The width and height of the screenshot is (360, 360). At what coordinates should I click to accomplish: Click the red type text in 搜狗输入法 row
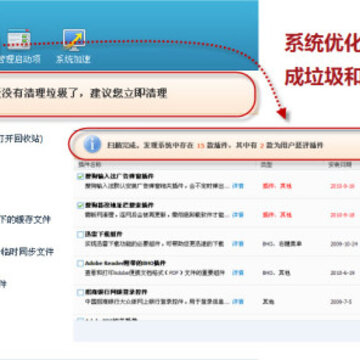tap(277, 186)
